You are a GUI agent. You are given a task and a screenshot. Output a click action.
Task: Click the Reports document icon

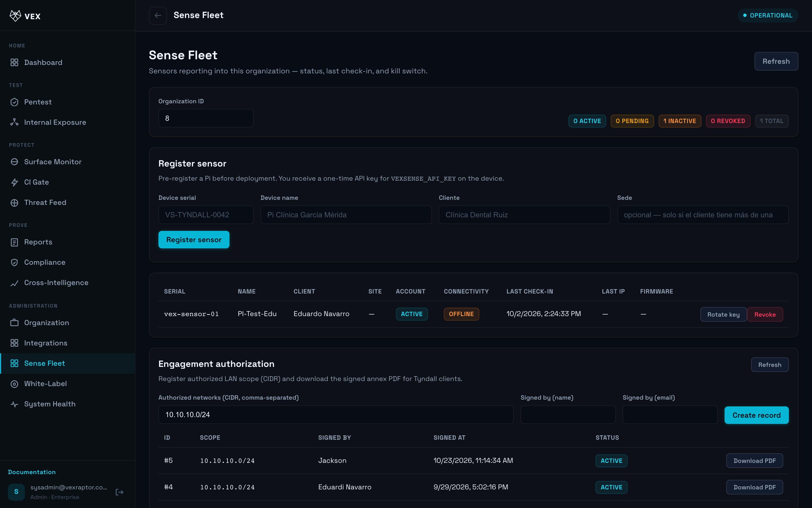14,242
